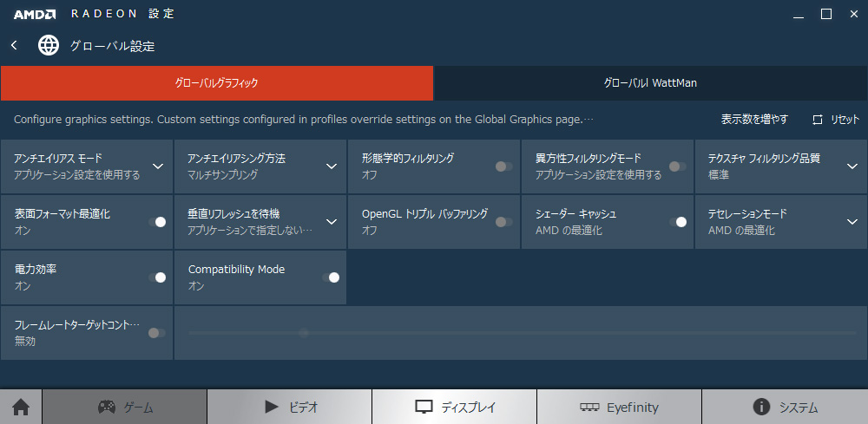The width and height of the screenshot is (868, 424).
Task: Click 'AMD の最適化' under シェーダー キャッシュ
Action: coord(569,231)
